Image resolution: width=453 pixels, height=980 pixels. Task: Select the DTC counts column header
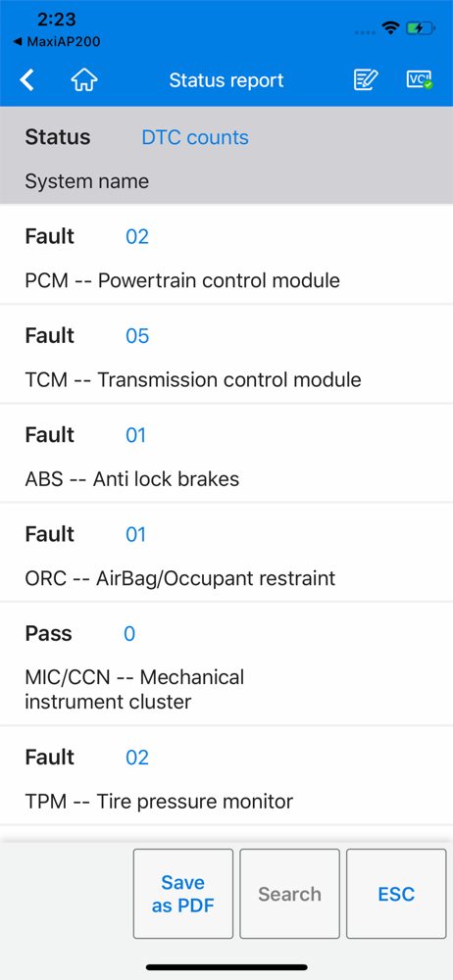click(195, 137)
